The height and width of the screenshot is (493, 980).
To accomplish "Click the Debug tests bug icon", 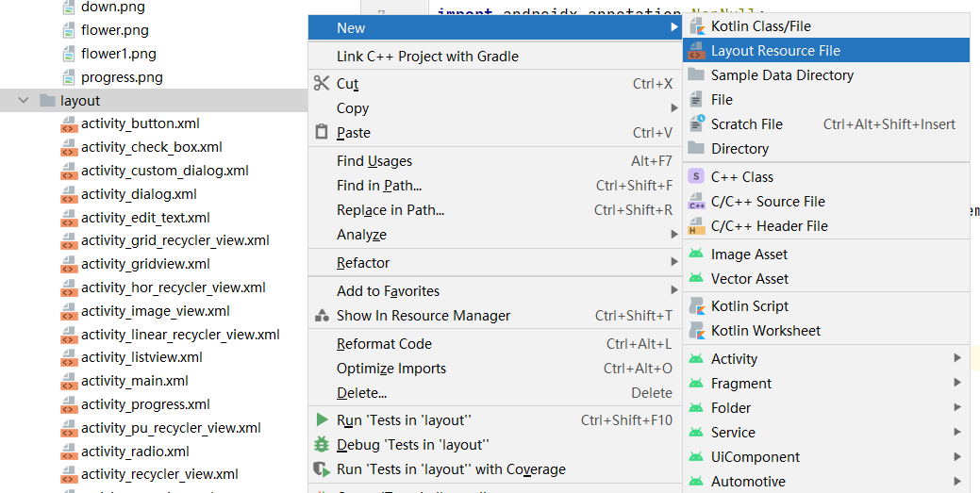I will pyautogui.click(x=322, y=445).
